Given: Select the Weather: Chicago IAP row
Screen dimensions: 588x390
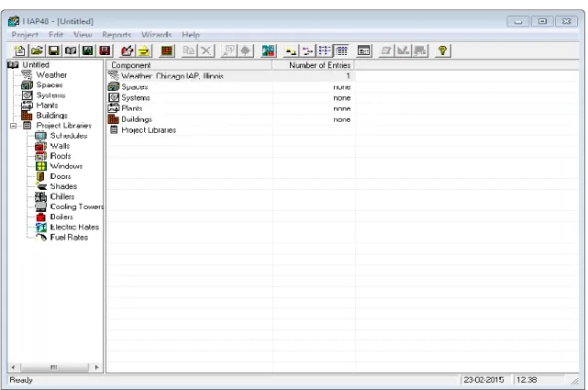Looking at the screenshot, I should [x=230, y=76].
